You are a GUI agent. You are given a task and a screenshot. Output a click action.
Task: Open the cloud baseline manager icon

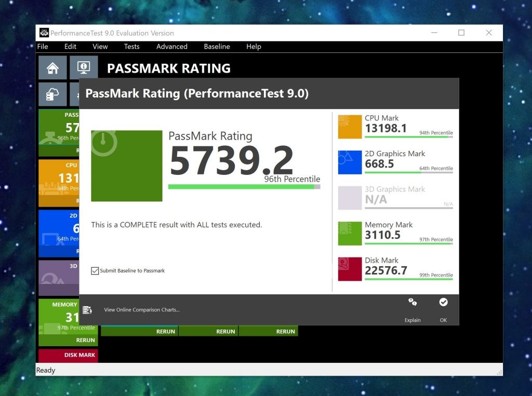point(52,94)
